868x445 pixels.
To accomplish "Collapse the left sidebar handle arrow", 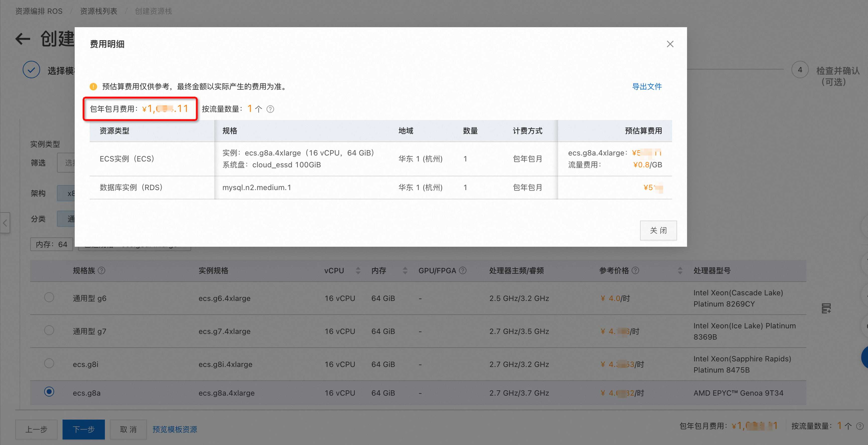I will [5, 223].
